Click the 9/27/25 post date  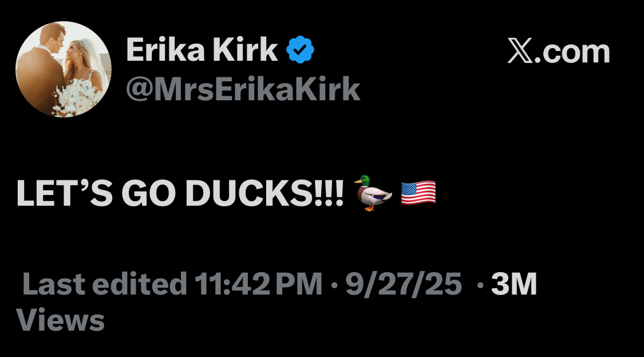pyautogui.click(x=404, y=284)
